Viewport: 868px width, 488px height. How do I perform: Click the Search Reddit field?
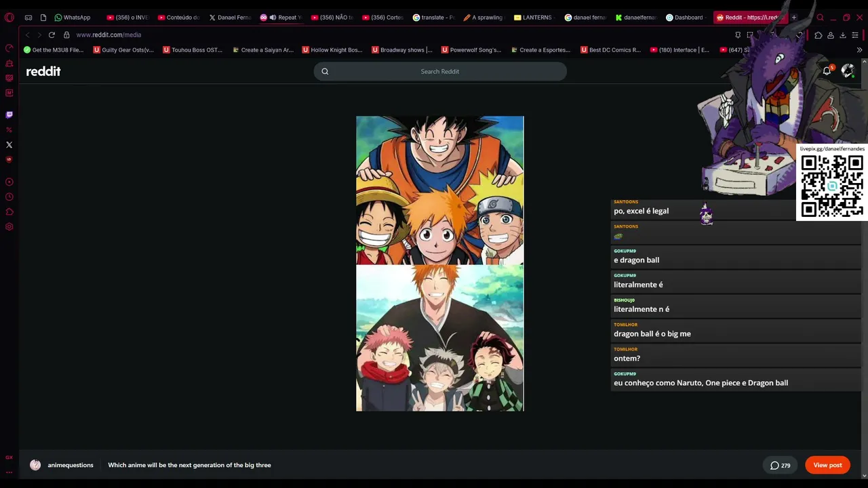440,71
